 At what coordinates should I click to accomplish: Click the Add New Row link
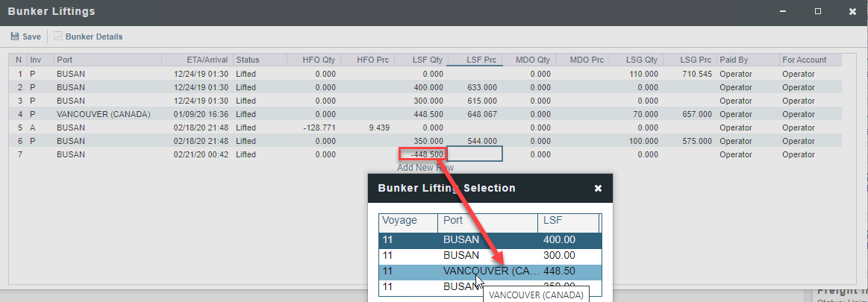point(425,168)
